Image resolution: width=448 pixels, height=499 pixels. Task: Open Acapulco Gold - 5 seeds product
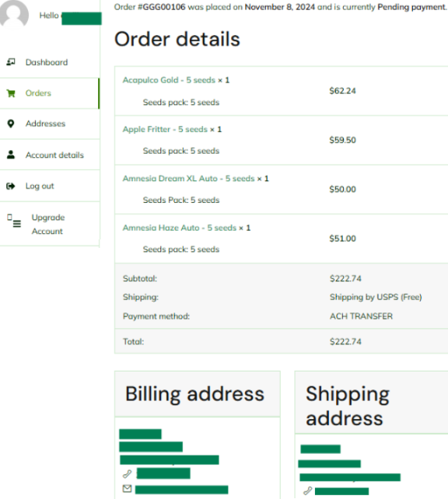[169, 80]
